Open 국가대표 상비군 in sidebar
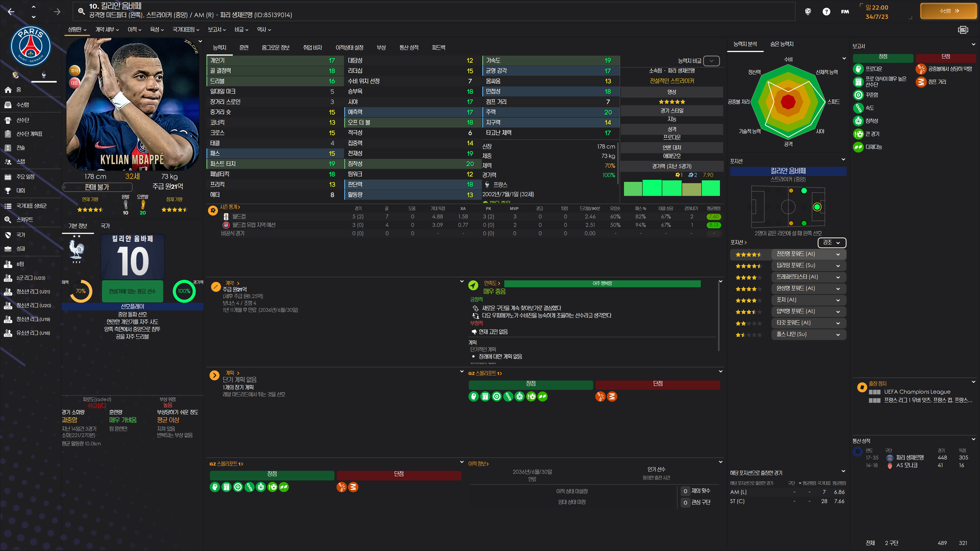 [x=30, y=206]
